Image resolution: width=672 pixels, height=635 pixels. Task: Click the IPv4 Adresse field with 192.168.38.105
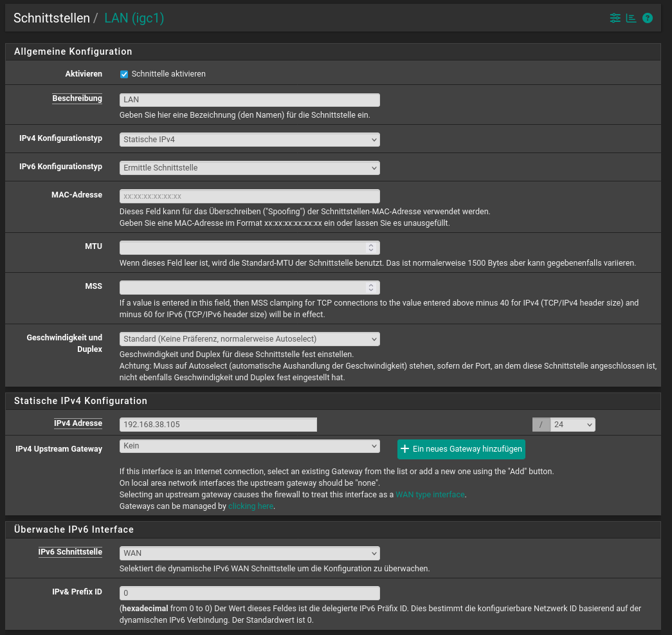point(219,425)
